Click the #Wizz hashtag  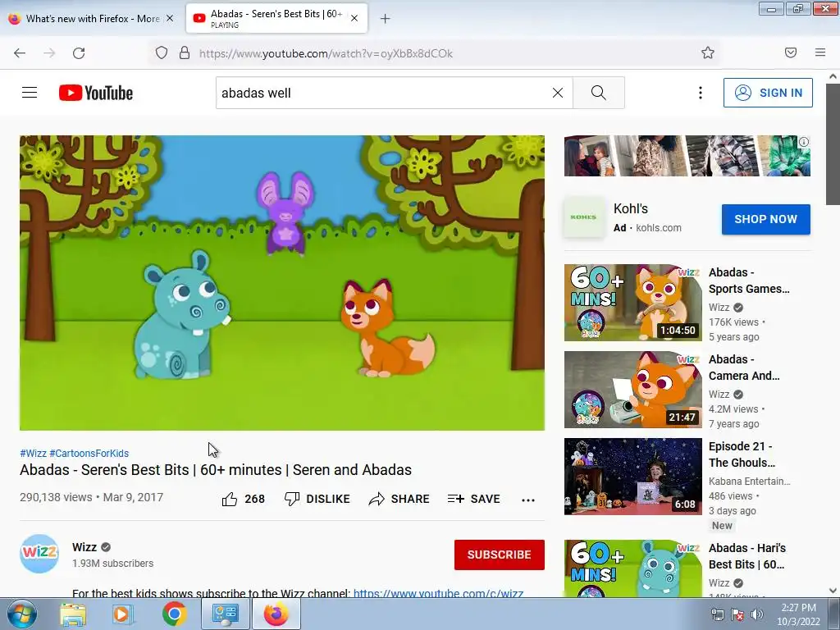coord(33,453)
